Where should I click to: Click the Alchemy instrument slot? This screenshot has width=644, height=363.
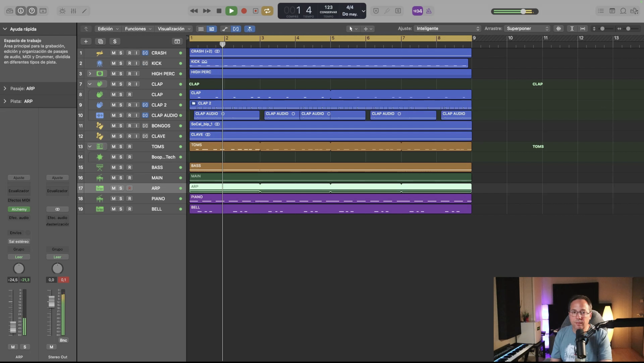19,209
